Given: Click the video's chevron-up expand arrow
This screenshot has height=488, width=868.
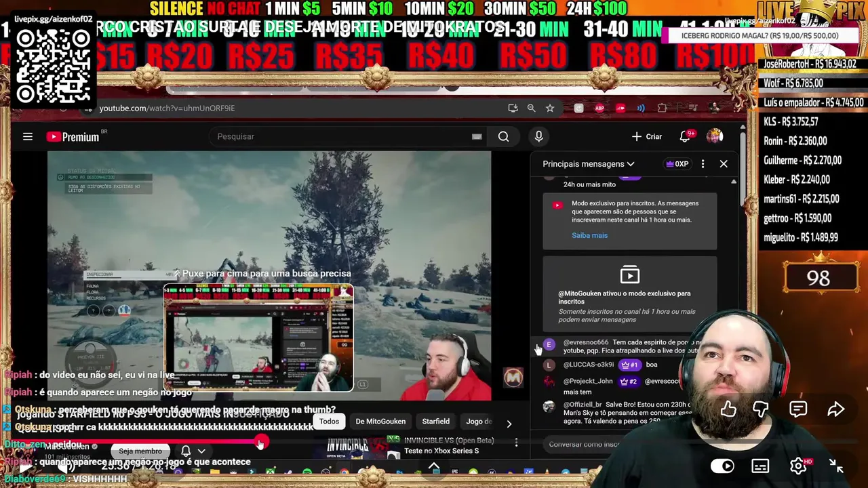Looking at the screenshot, I should (434, 466).
